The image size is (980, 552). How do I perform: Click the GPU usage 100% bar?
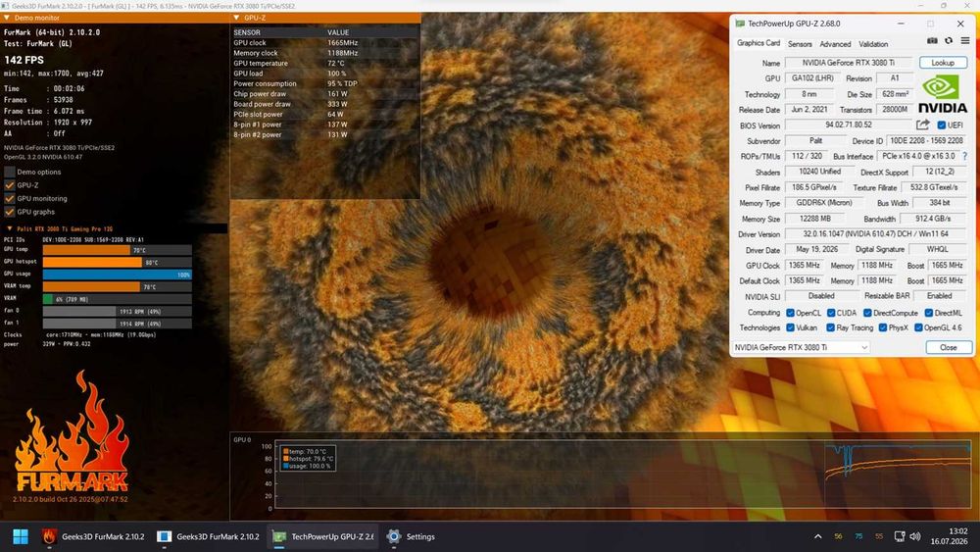pyautogui.click(x=117, y=275)
